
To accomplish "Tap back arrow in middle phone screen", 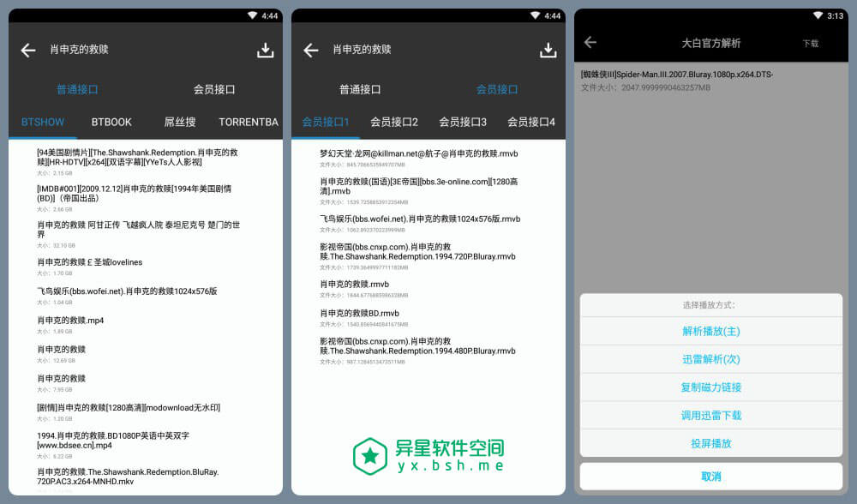I will pyautogui.click(x=311, y=51).
